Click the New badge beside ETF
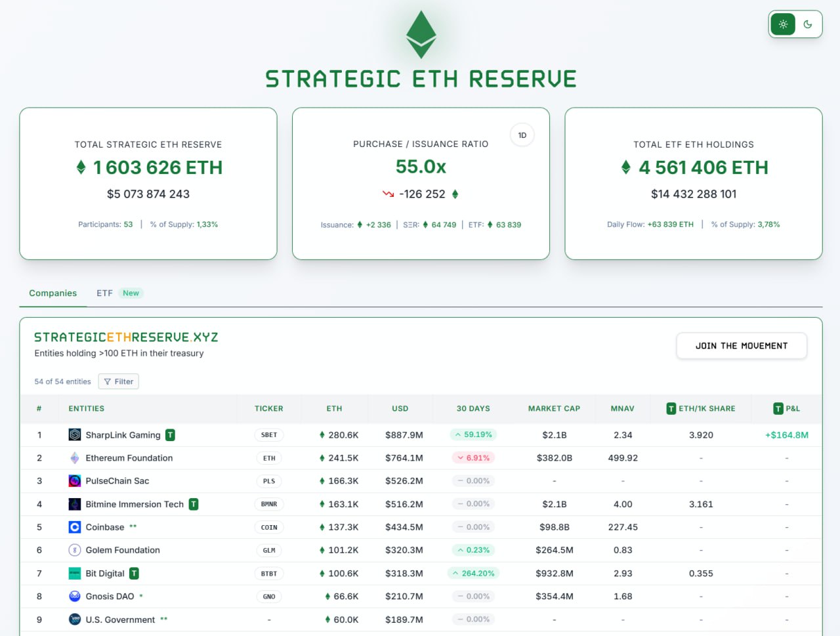 [131, 293]
